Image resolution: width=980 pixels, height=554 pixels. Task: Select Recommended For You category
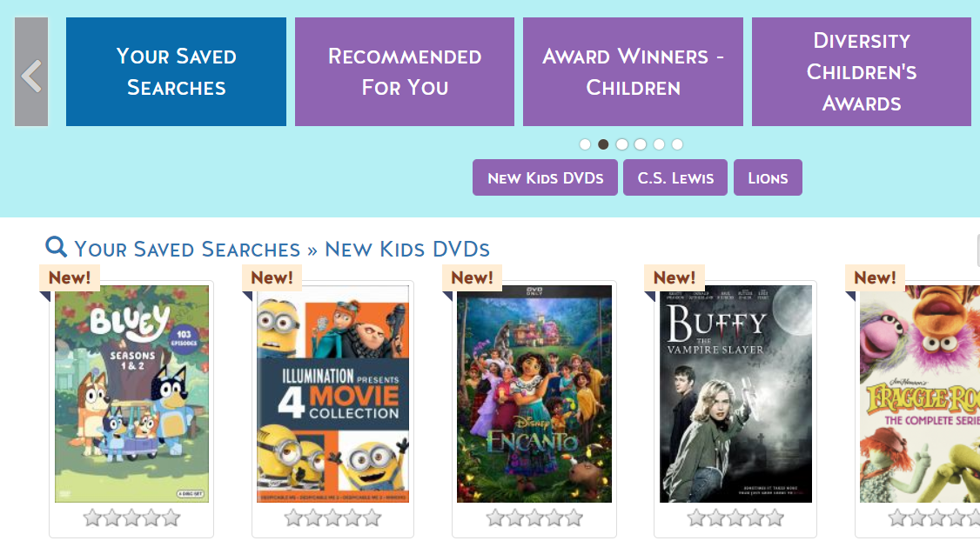405,72
